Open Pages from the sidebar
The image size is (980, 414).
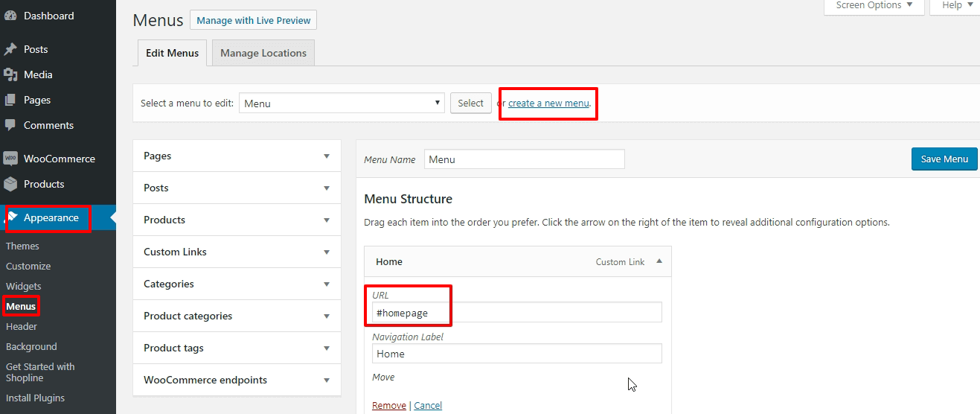point(37,100)
